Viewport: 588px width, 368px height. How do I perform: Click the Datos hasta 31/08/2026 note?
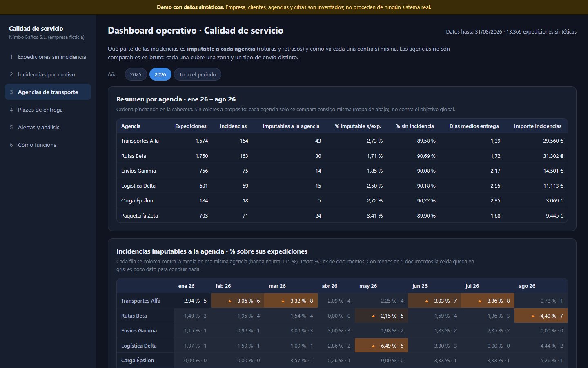click(511, 31)
